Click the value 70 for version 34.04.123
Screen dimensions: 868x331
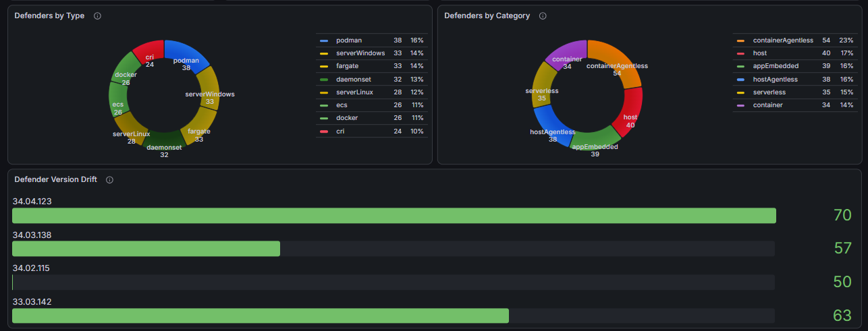click(x=842, y=215)
